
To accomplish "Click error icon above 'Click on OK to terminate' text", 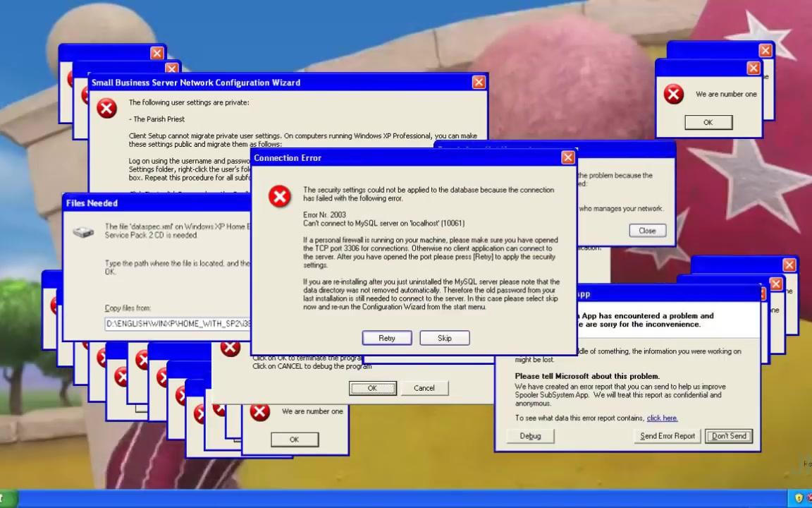I will coord(230,349).
